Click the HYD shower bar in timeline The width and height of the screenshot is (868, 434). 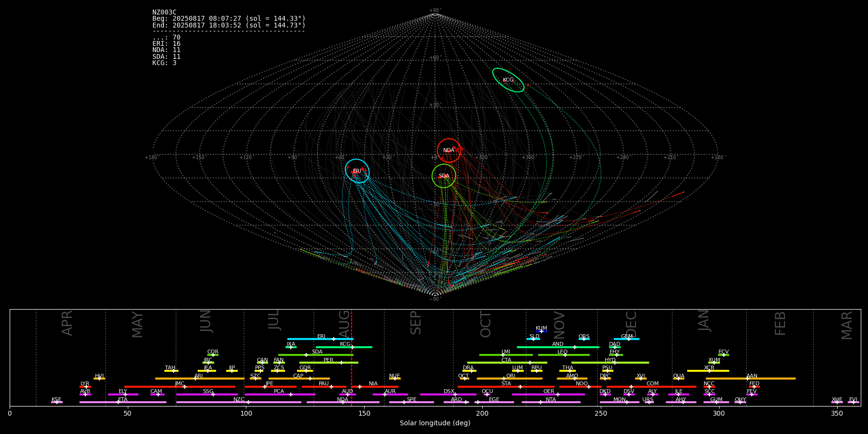(x=610, y=363)
